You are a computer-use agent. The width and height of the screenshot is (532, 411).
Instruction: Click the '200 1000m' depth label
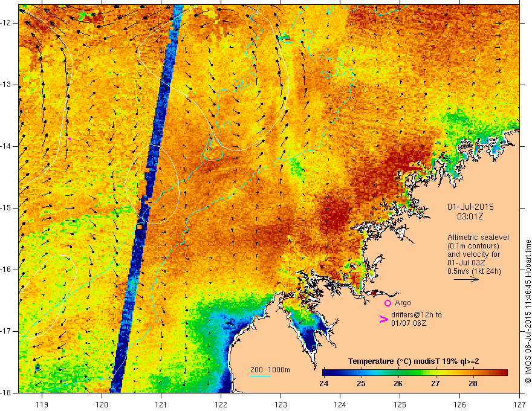click(x=270, y=370)
